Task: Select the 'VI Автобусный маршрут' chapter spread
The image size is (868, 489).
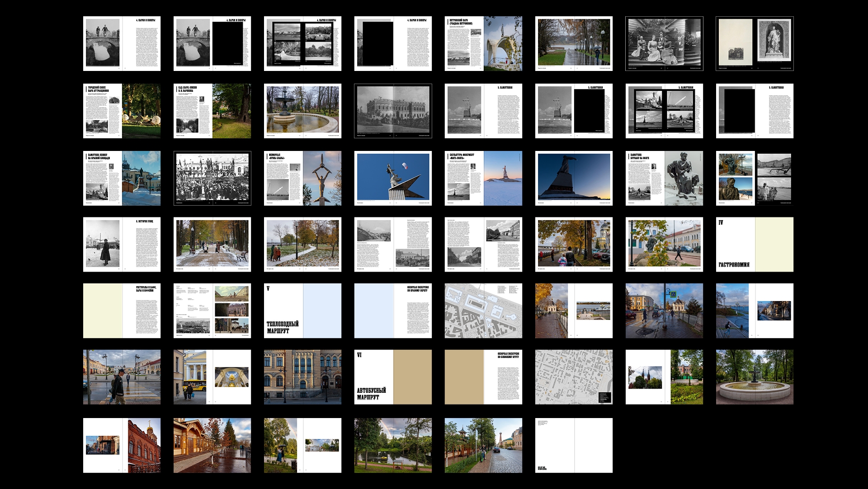Action: coord(393,377)
